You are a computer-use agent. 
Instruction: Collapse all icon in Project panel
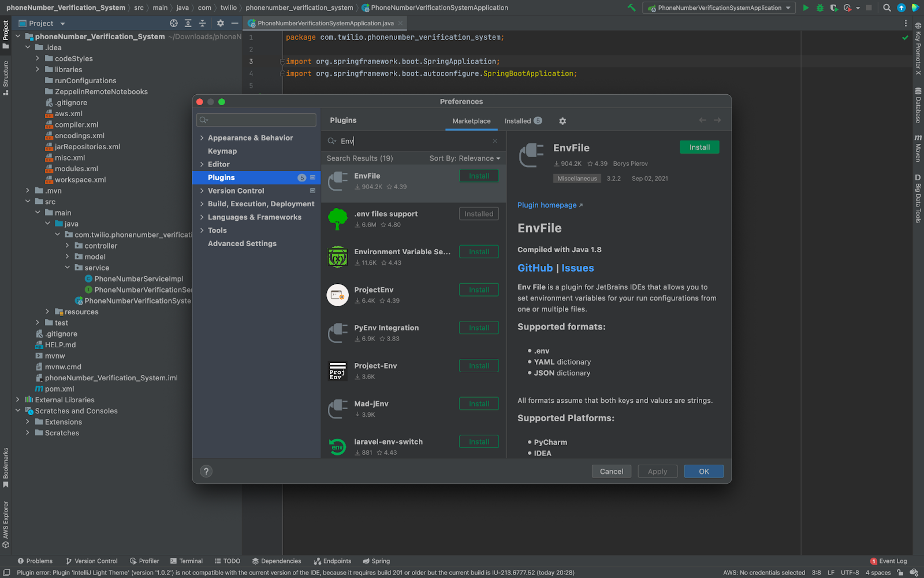202,23
